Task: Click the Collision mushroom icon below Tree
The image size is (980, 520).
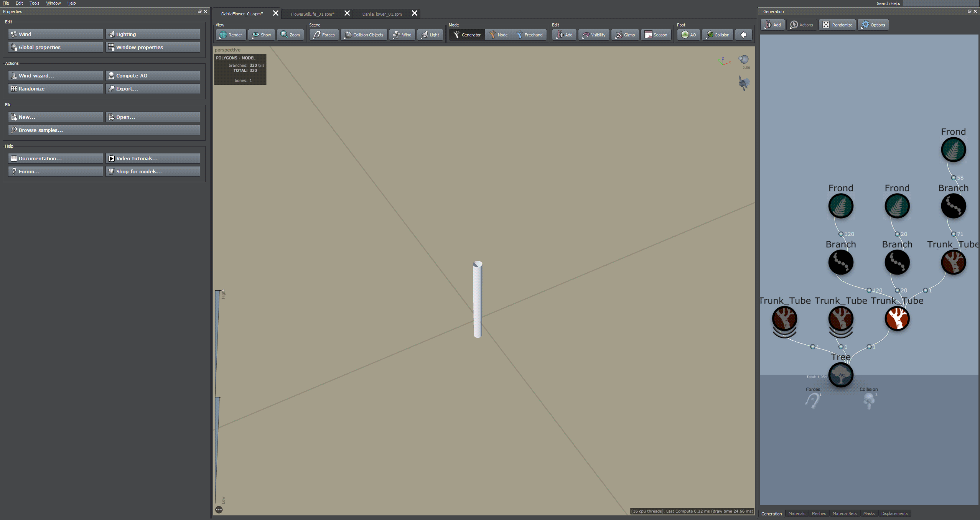Action: tap(869, 401)
